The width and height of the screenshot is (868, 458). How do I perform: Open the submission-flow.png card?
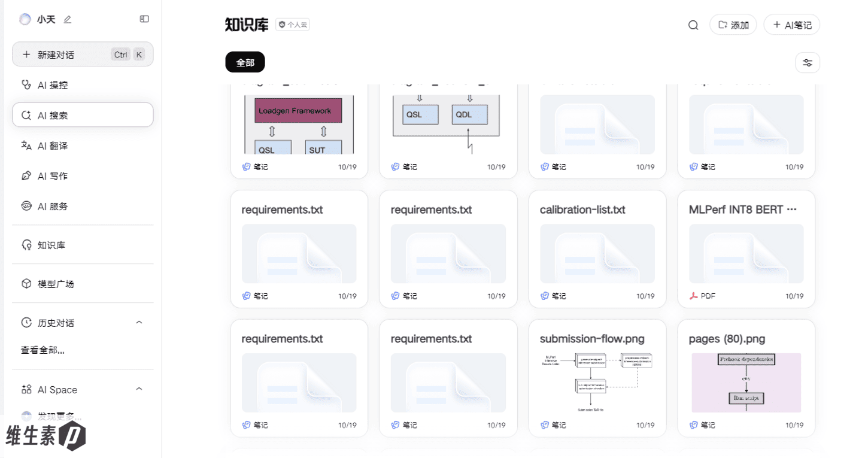[x=597, y=378]
